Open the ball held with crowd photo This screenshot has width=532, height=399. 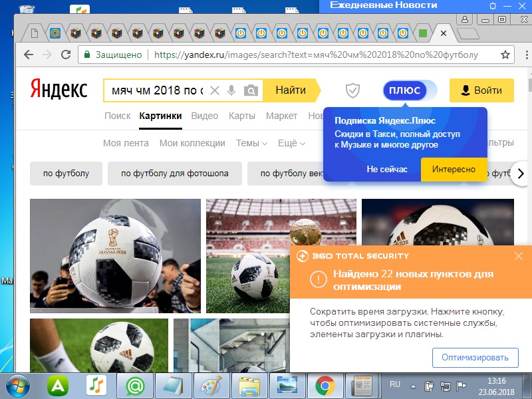pyautogui.click(x=115, y=256)
